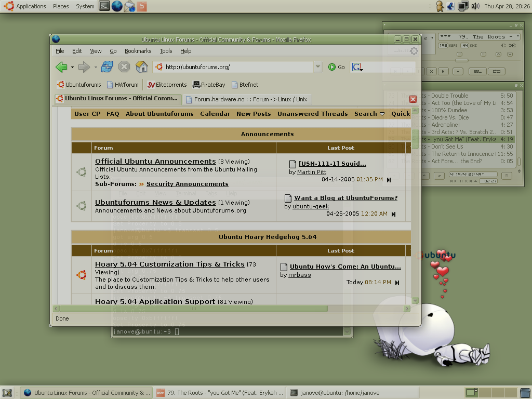The width and height of the screenshot is (532, 399).
Task: Click the Show Desktop button in bottom panel
Action: (x=7, y=393)
